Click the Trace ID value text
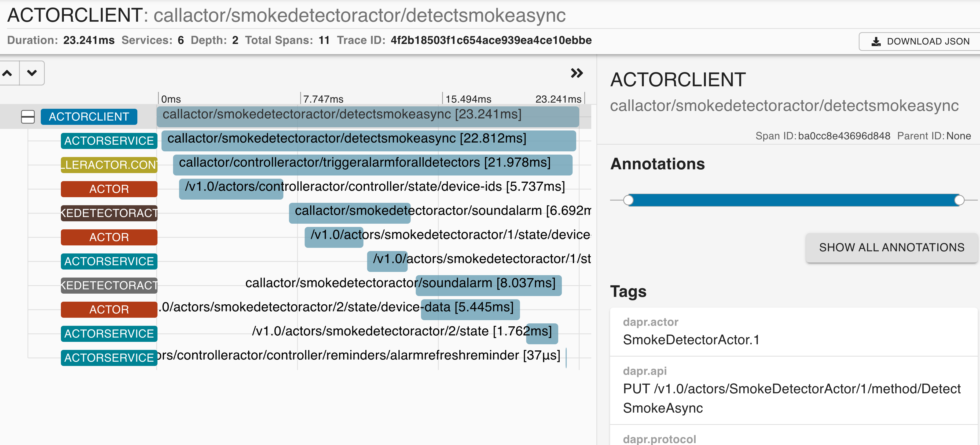Screen dimensions: 980x445 click(491, 40)
